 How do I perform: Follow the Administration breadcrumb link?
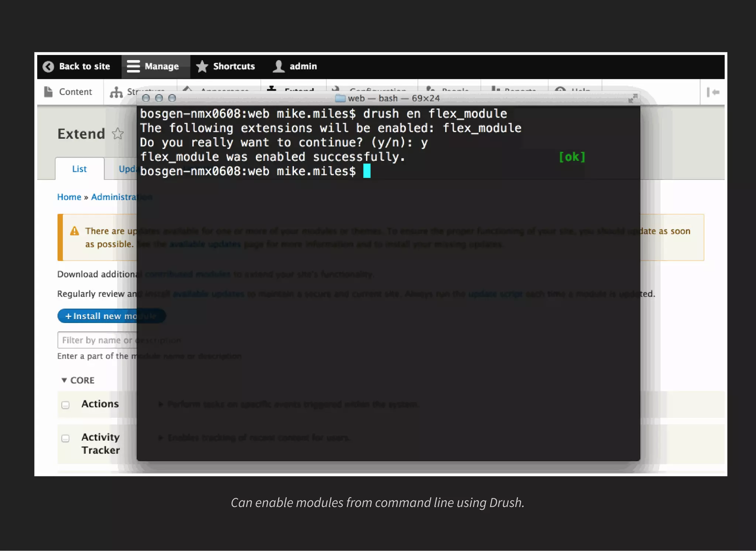[121, 197]
